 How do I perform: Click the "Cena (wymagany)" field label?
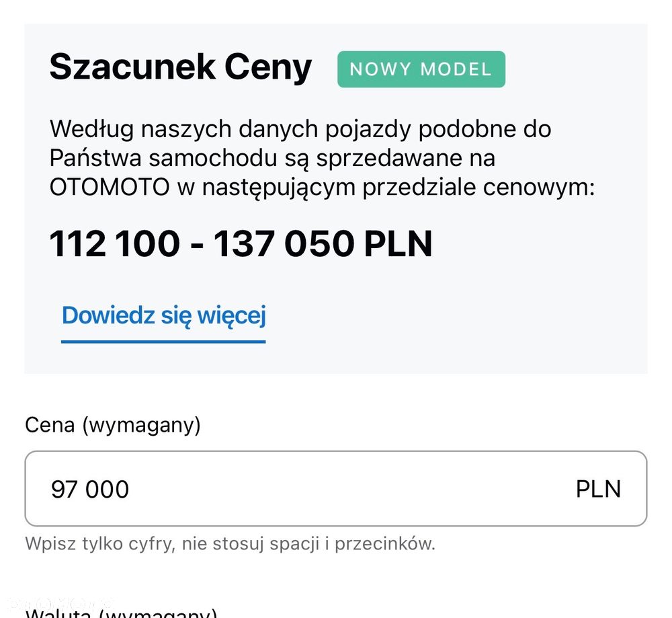[113, 425]
